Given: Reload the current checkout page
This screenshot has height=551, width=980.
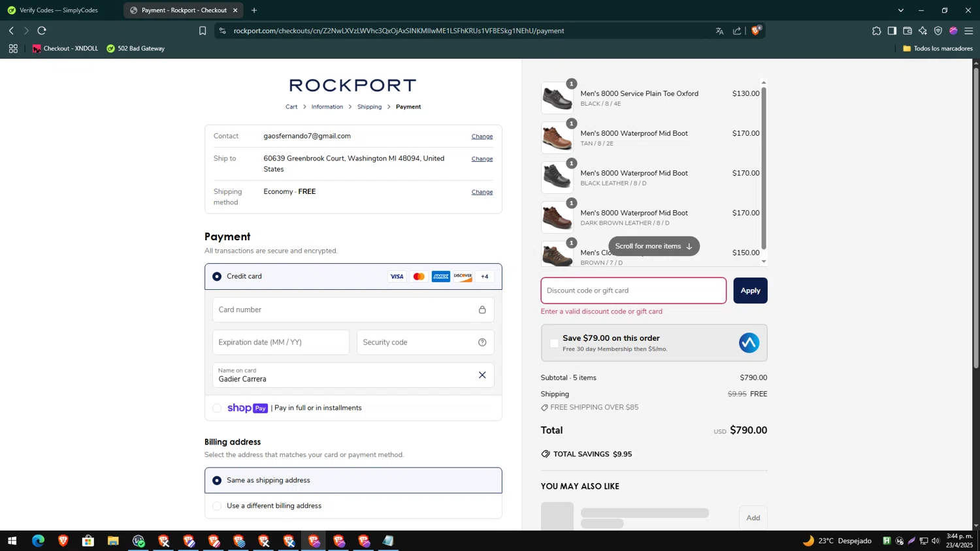Looking at the screenshot, I should (42, 31).
